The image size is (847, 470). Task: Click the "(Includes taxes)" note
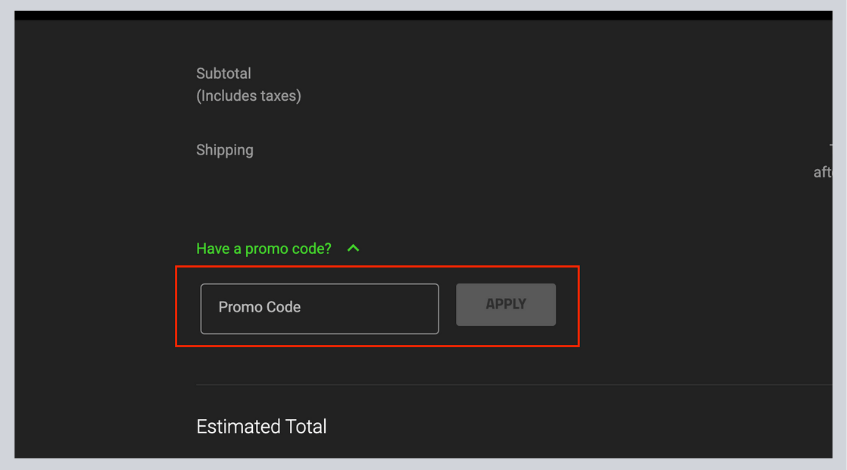click(x=248, y=96)
